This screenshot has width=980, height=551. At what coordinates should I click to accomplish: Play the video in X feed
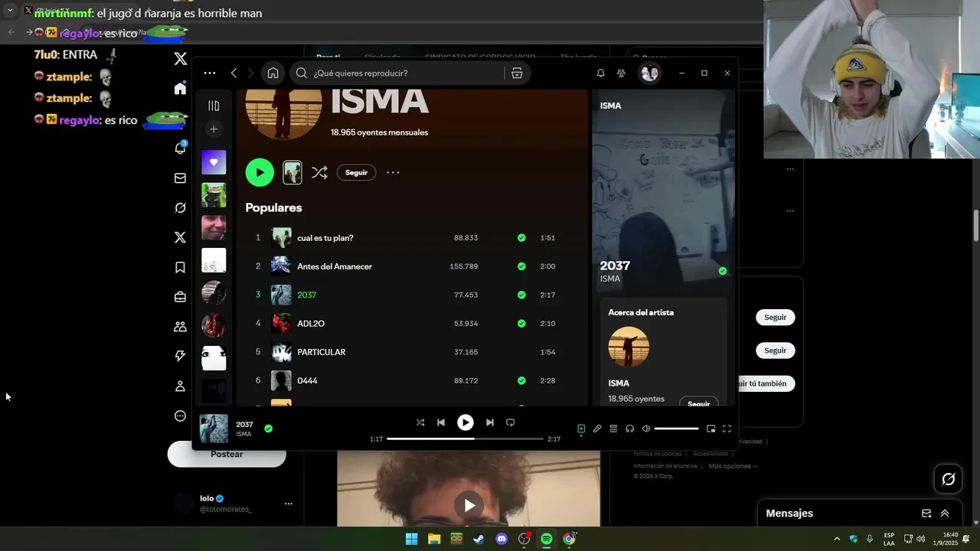(469, 505)
